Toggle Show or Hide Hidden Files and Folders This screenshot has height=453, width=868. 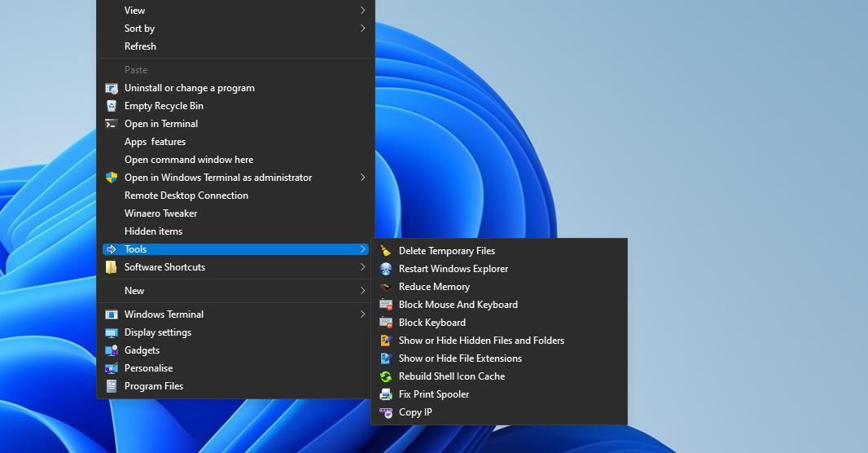pyautogui.click(x=480, y=341)
